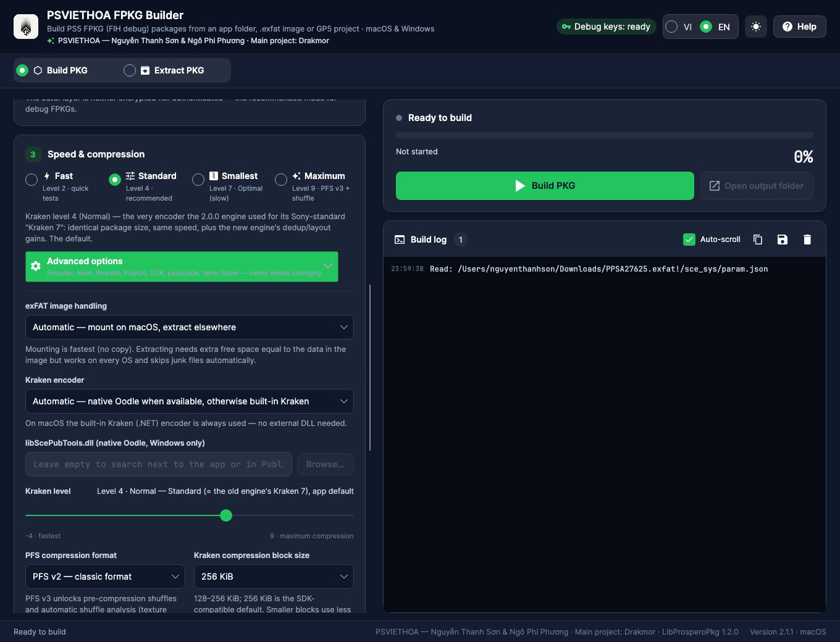Toggle light/dark theme sun icon
Viewport: 840px width, 642px height.
(x=756, y=27)
